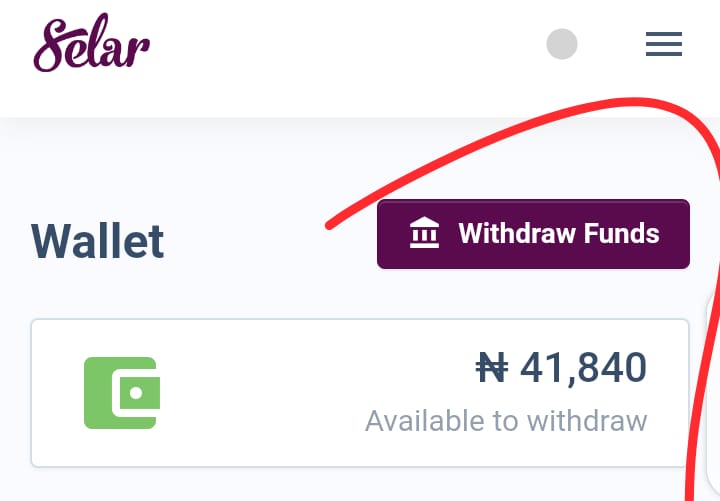Click the Naira currency symbol
Image resolution: width=720 pixels, height=501 pixels.
(491, 368)
